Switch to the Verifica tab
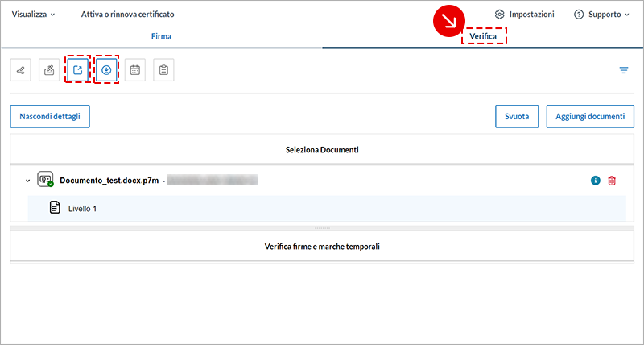 click(483, 36)
